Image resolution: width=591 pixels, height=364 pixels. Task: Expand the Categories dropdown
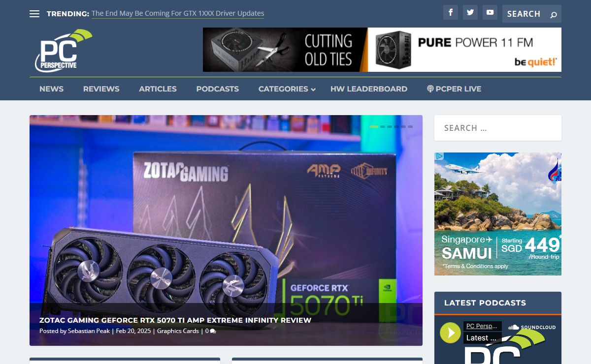pyautogui.click(x=287, y=89)
